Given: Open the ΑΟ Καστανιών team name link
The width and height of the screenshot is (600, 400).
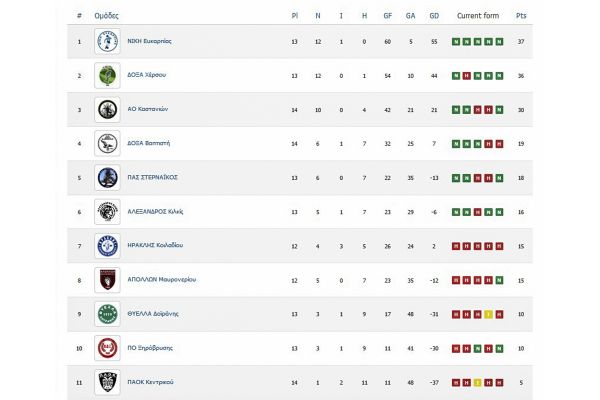Looking at the screenshot, I should (x=153, y=110).
